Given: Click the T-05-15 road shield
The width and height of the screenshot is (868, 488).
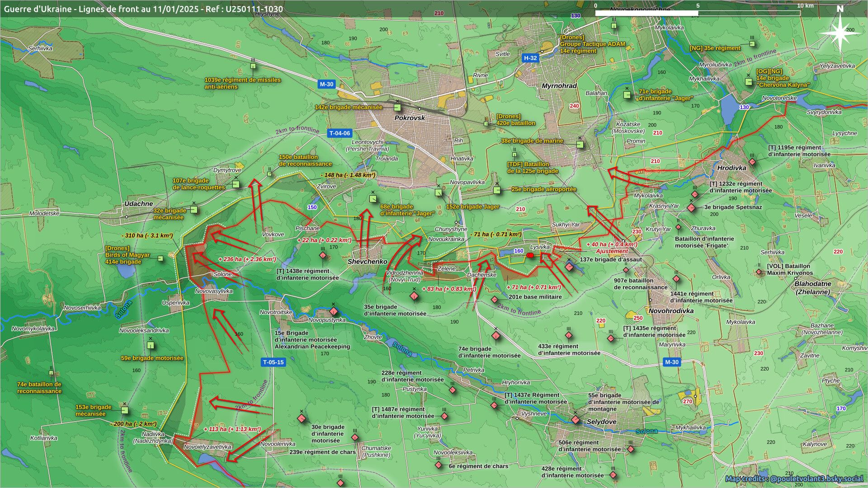Looking at the screenshot, I should (x=274, y=362).
